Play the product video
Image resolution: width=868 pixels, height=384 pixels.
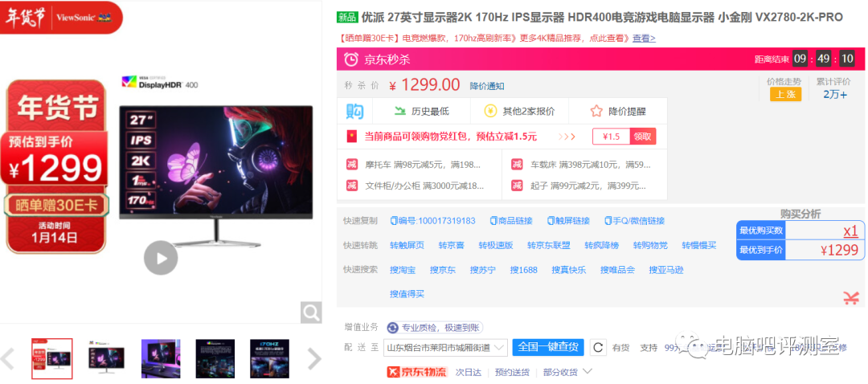tap(161, 258)
